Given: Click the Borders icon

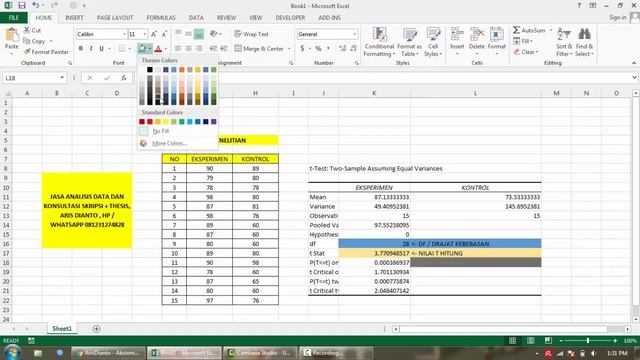Looking at the screenshot, I should coord(122,49).
